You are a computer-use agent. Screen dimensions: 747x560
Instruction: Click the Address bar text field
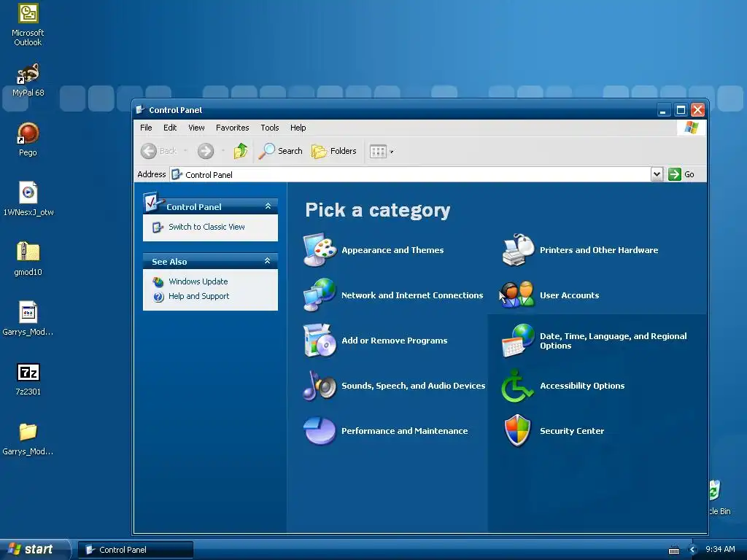click(411, 174)
